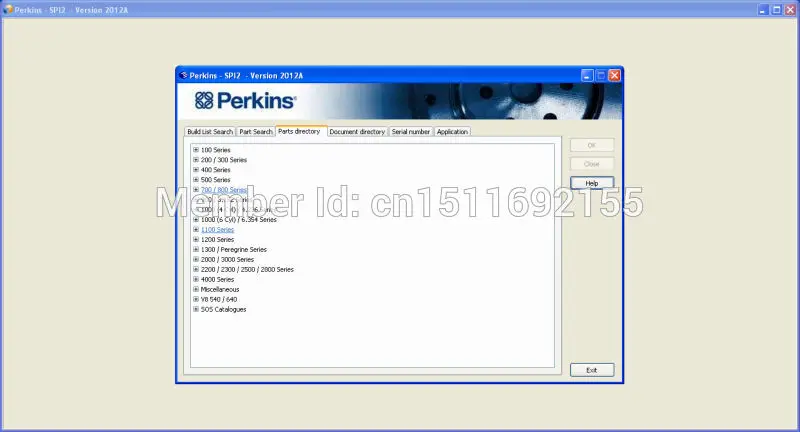
Task: Click the Help button
Action: [592, 183]
